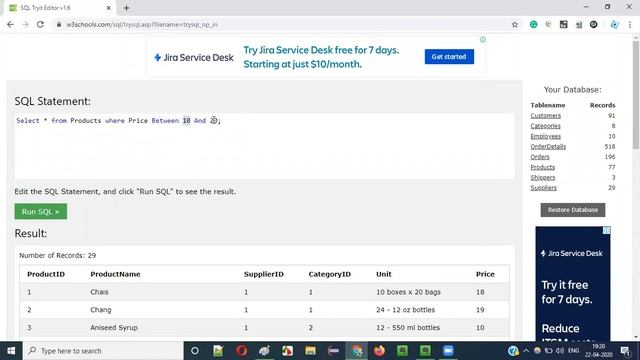Screen dimensions: 640x360
Task: Click the ProductName column header
Action: point(115,274)
